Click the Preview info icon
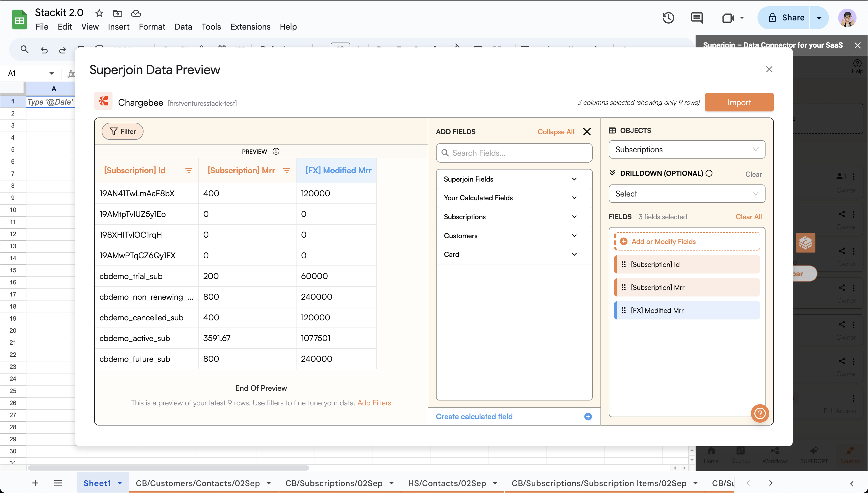The height and width of the screenshot is (493, 868). tap(276, 151)
